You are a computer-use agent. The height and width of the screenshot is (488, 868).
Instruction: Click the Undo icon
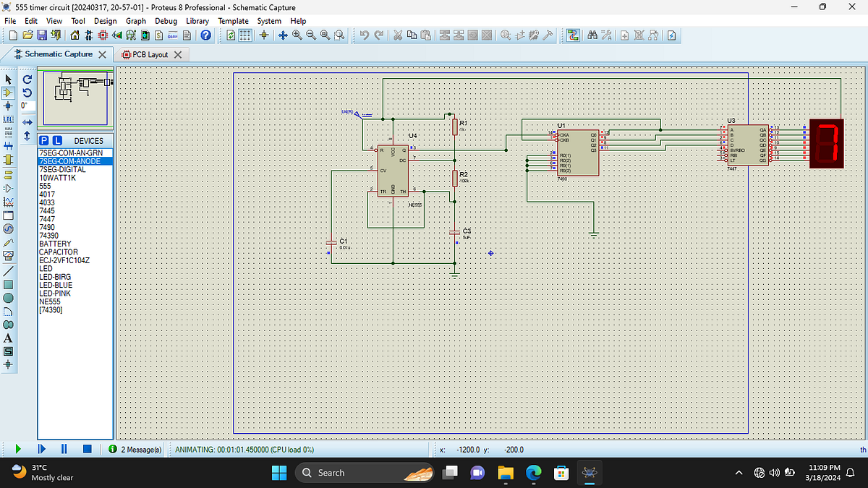click(365, 35)
